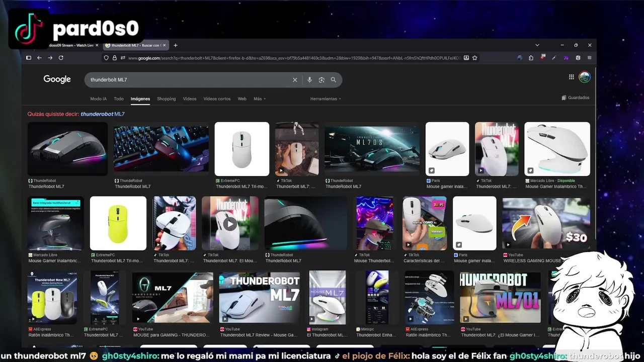Image resolution: width=644 pixels, height=362 pixels.
Task: Click the 'Thunderobot Enha...' Minixpc caption
Action: click(x=375, y=335)
